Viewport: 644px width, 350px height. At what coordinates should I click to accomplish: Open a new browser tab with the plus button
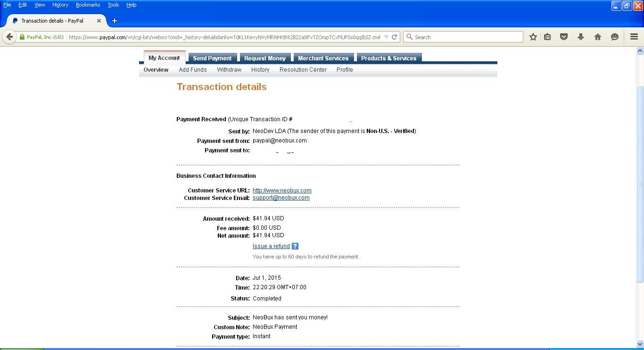(x=115, y=21)
